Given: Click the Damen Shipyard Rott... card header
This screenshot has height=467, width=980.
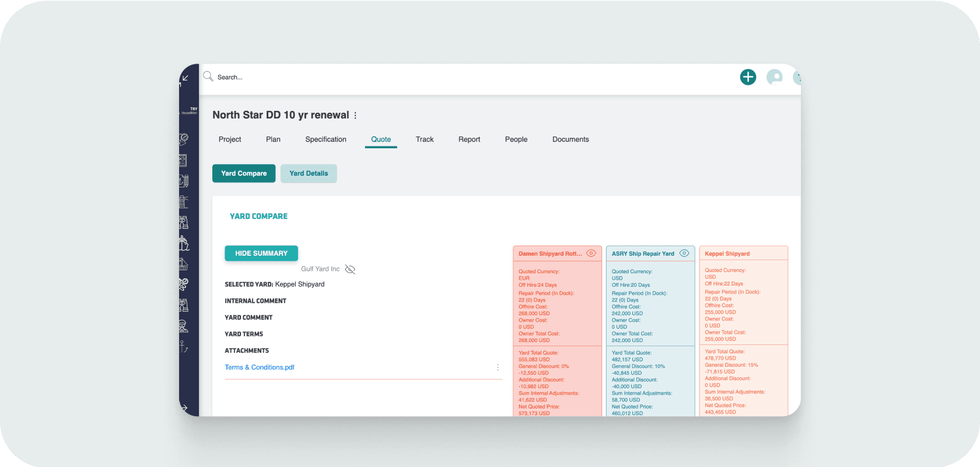Looking at the screenshot, I should 557,253.
